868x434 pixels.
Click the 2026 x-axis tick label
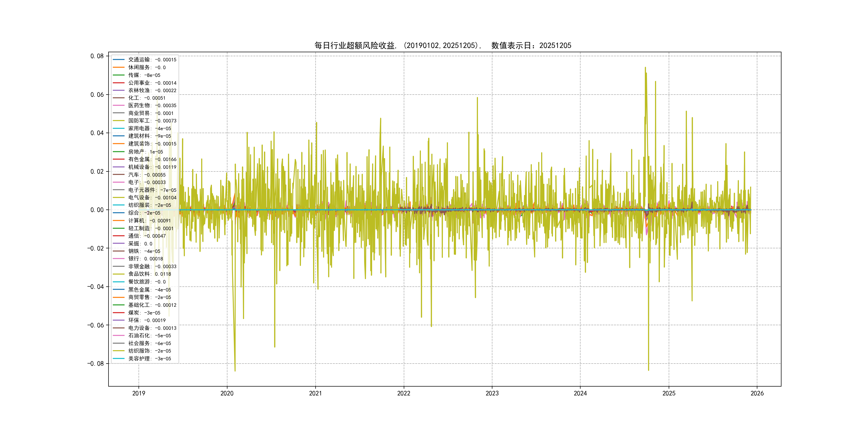point(757,393)
